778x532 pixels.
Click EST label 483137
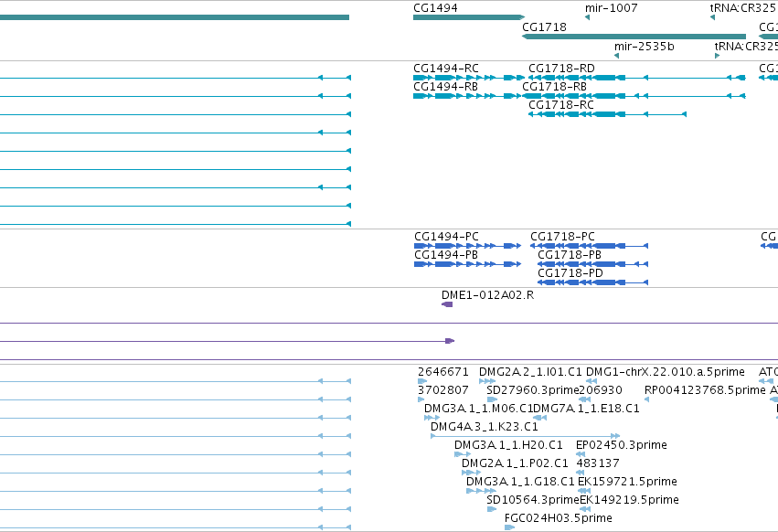point(598,463)
